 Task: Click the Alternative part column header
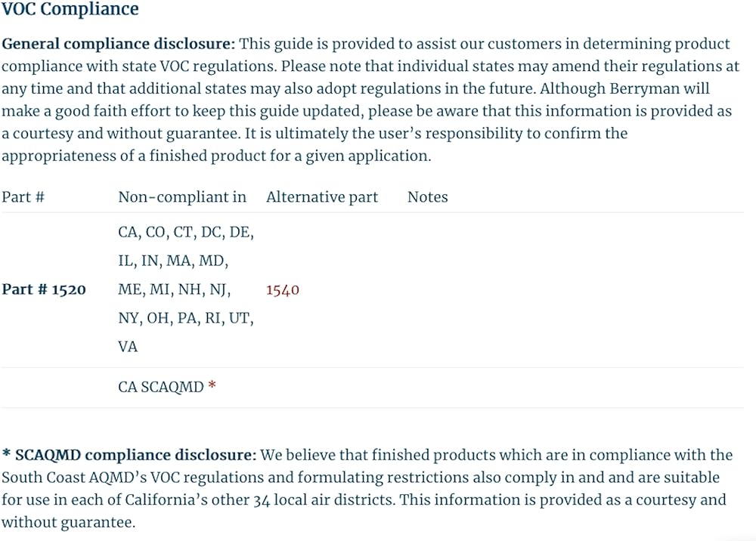(322, 197)
